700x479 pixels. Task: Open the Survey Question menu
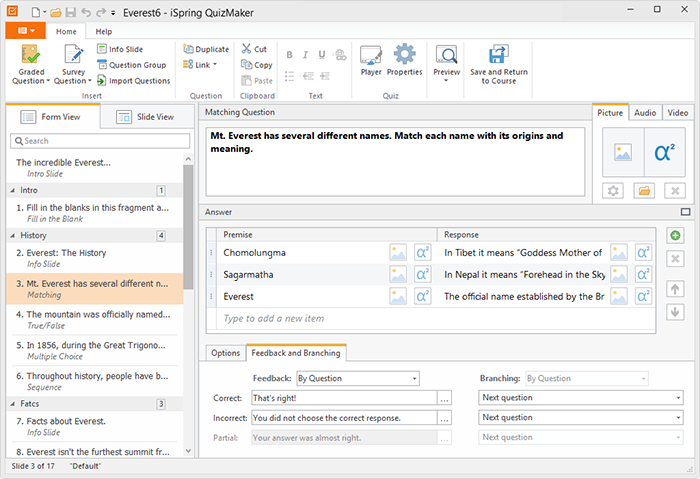(73, 65)
